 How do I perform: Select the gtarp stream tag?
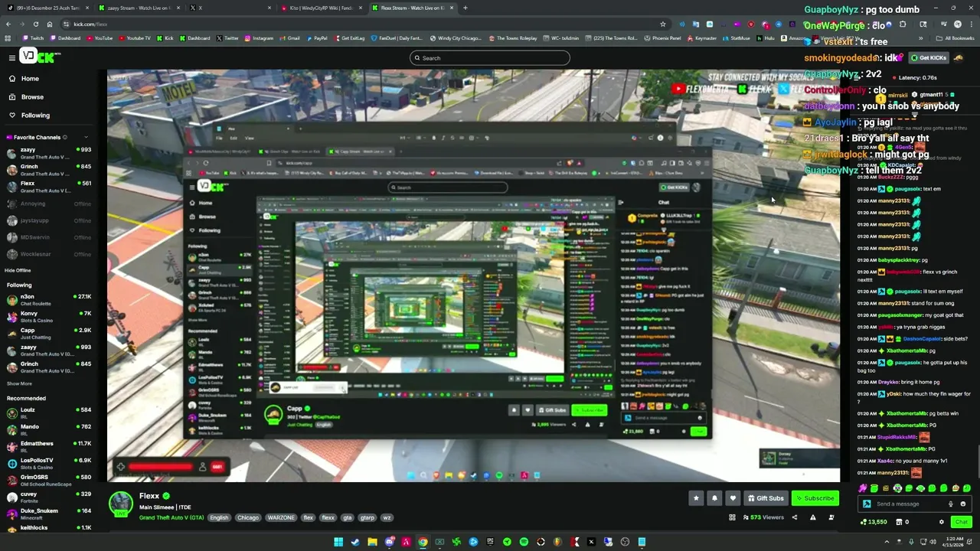click(367, 518)
